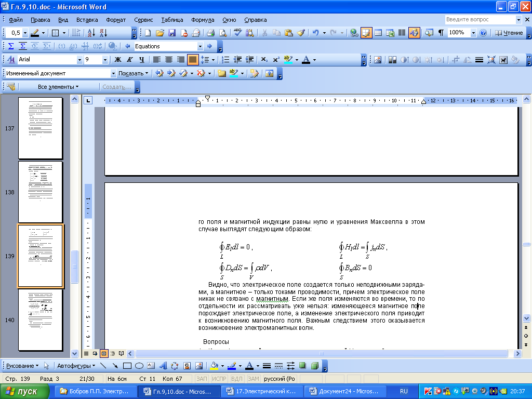Click the Sigma equation icon
The width and height of the screenshot is (532, 399).
pos(11,46)
